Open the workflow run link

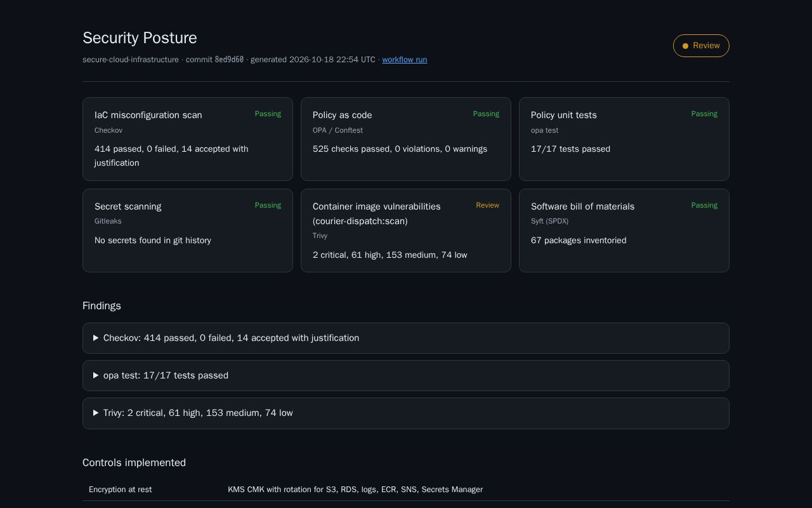click(x=405, y=60)
